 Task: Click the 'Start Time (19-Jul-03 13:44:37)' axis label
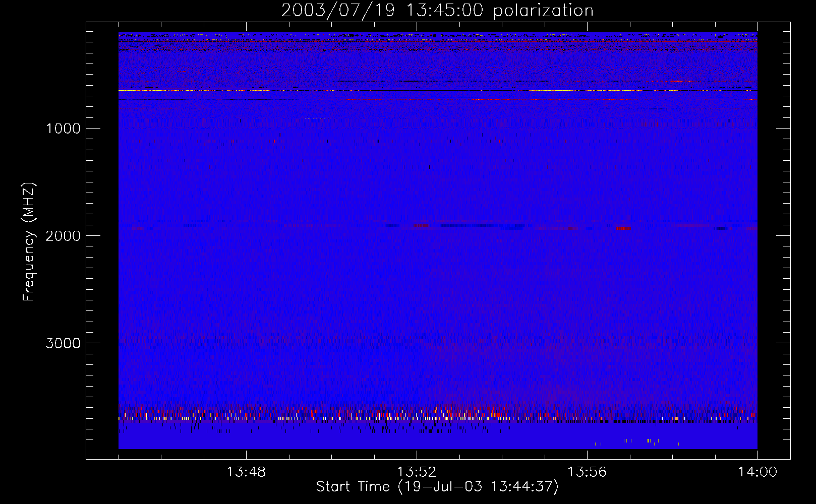click(x=437, y=487)
